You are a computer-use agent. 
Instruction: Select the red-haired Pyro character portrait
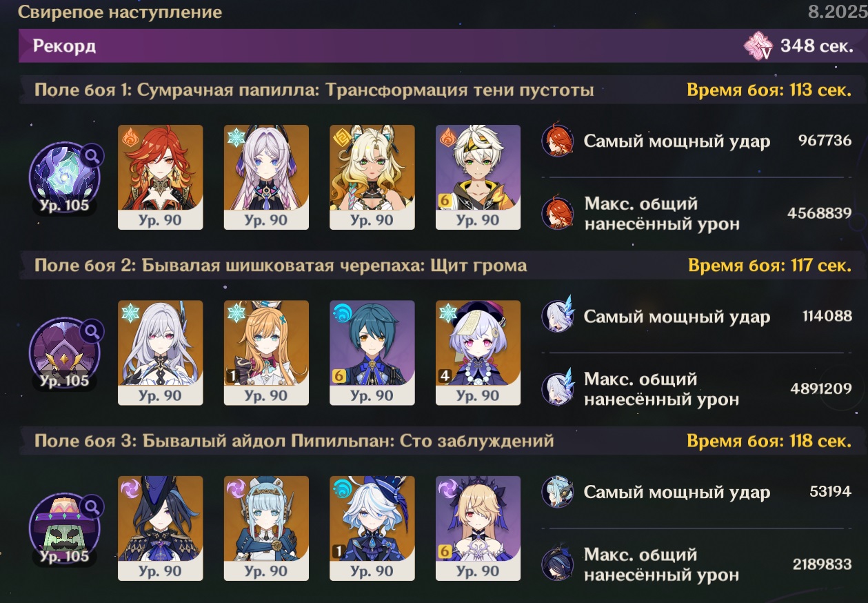(x=161, y=177)
